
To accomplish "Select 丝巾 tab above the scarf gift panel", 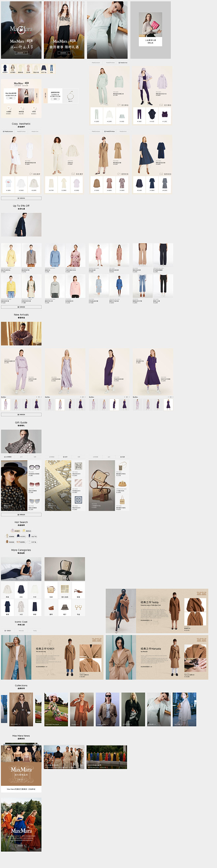I will [65, 457].
